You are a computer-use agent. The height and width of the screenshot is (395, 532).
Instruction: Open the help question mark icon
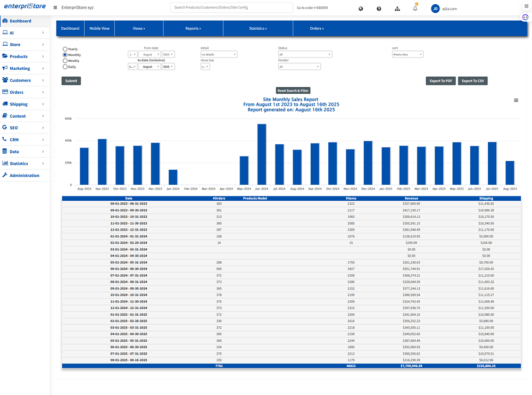pos(379,9)
